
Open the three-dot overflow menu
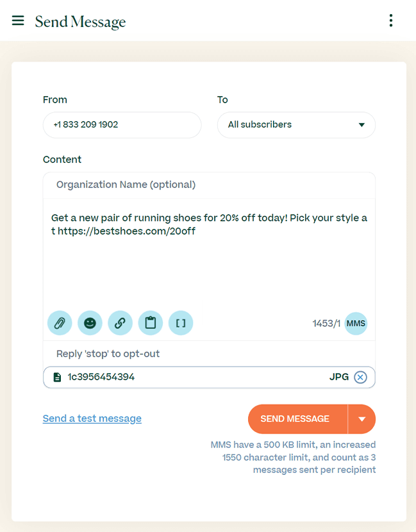click(x=391, y=20)
